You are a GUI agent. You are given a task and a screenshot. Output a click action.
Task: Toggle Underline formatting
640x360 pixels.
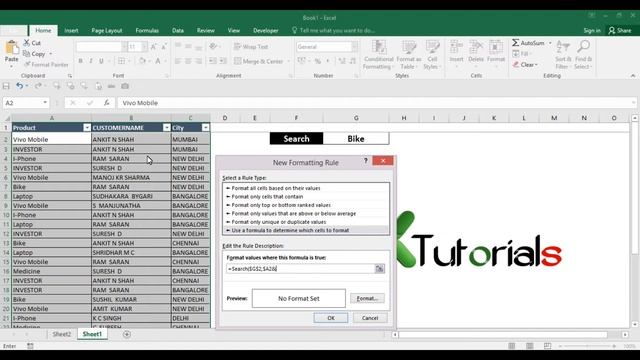click(x=101, y=61)
